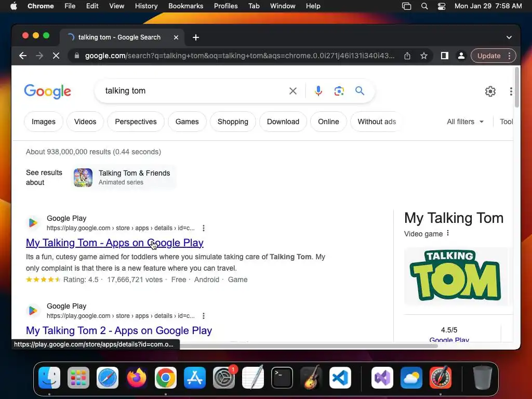Click the Talking Tom & Friends thumbnail
Image resolution: width=532 pixels, height=399 pixels.
[83, 178]
